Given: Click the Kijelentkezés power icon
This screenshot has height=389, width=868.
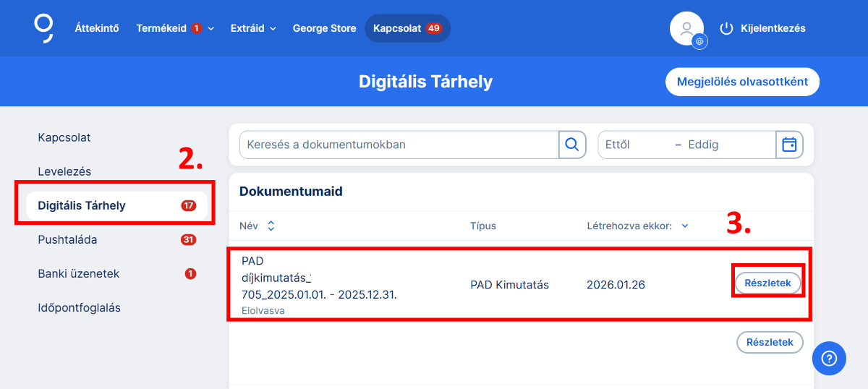Looking at the screenshot, I should [x=726, y=28].
